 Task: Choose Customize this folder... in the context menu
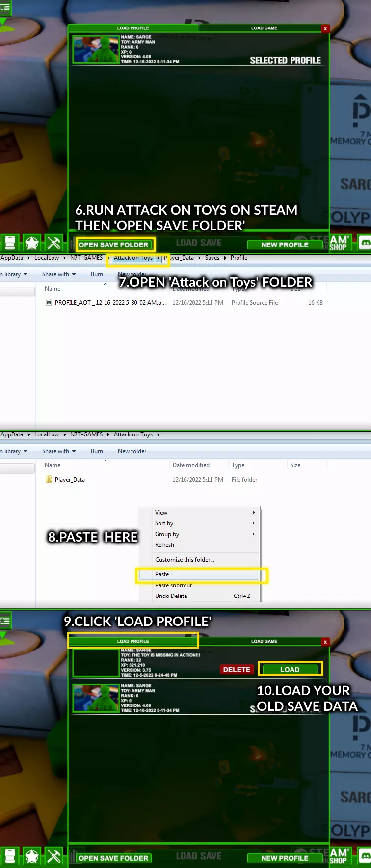tap(199, 559)
